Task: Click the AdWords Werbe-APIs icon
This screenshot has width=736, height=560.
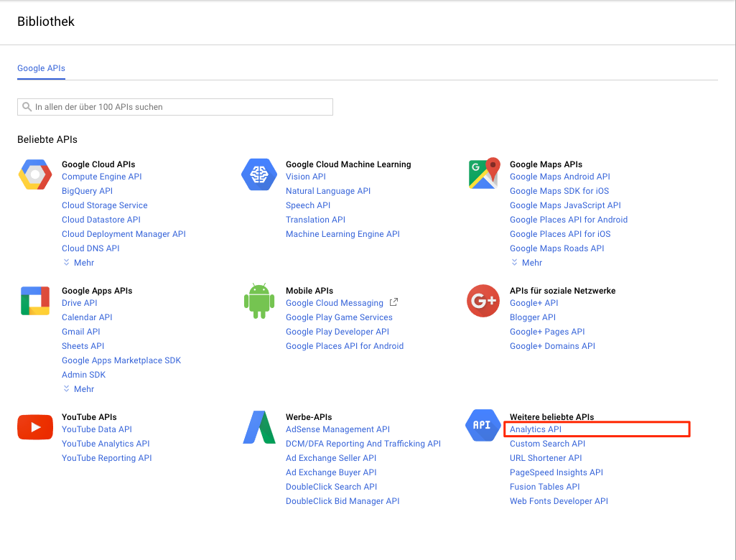Action: click(x=259, y=427)
